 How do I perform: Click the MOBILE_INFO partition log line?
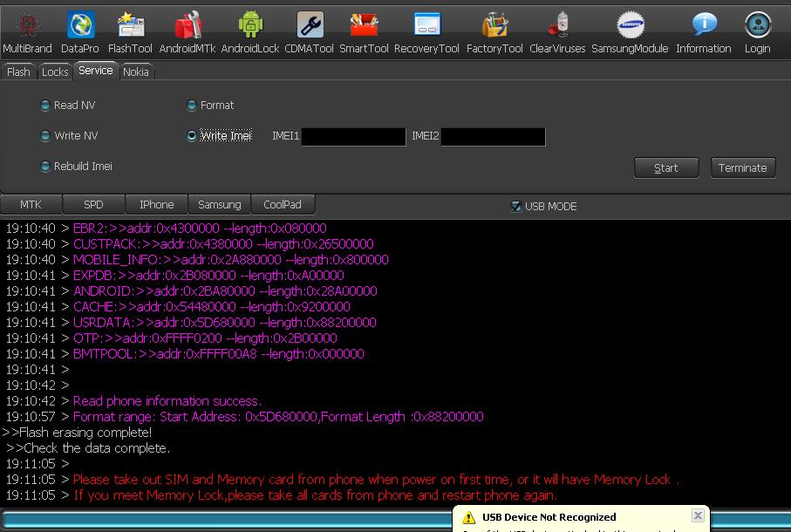tap(230, 260)
